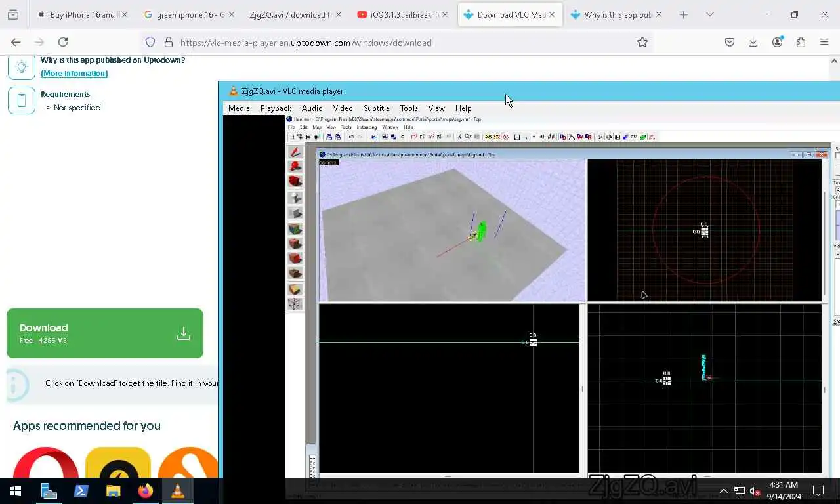Open the Firefox hamburger application menu

tap(824, 42)
